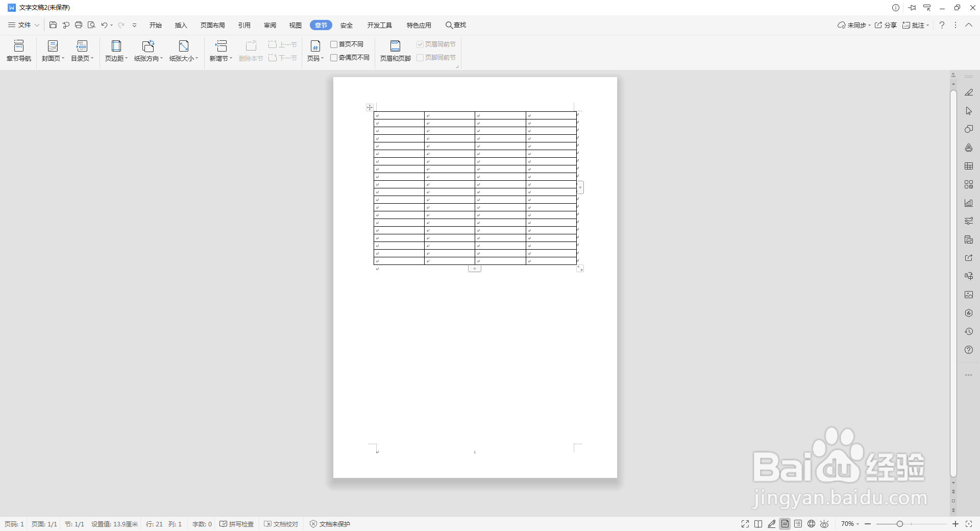Viewport: 980px width, 531px height.
Task: Switch to the 开发工具 tab
Action: (x=380, y=25)
